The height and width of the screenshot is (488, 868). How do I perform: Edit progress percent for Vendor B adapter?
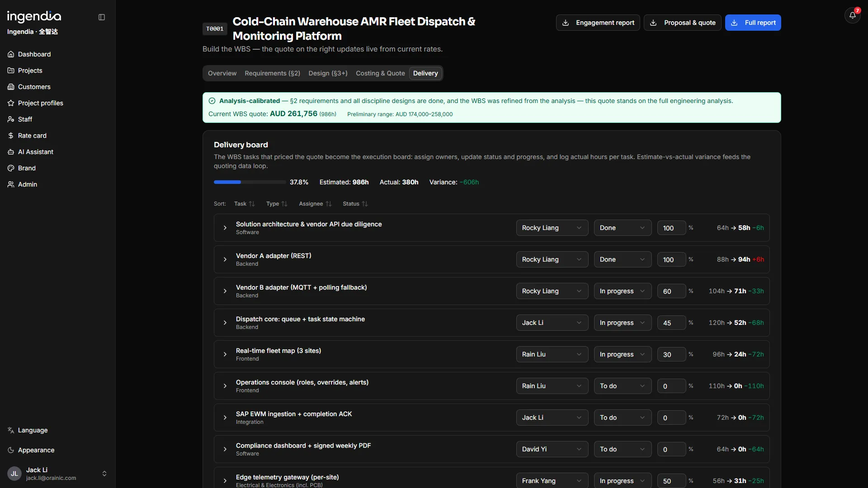click(x=671, y=291)
